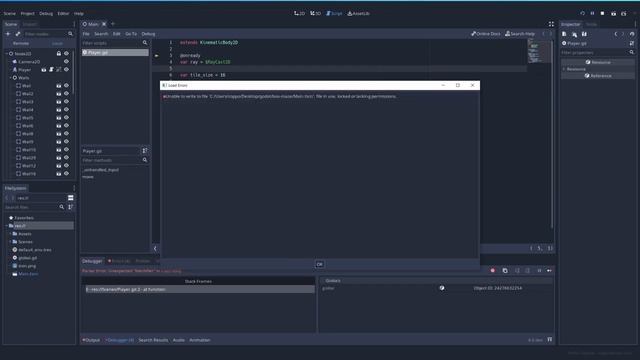Image resolution: width=640 pixels, height=360 pixels.
Task: Switch to the Script workspace
Action: [x=334, y=13]
